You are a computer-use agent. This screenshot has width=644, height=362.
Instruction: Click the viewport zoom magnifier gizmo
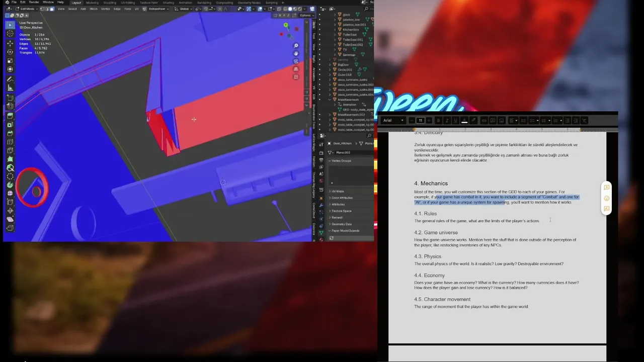pyautogui.click(x=296, y=46)
